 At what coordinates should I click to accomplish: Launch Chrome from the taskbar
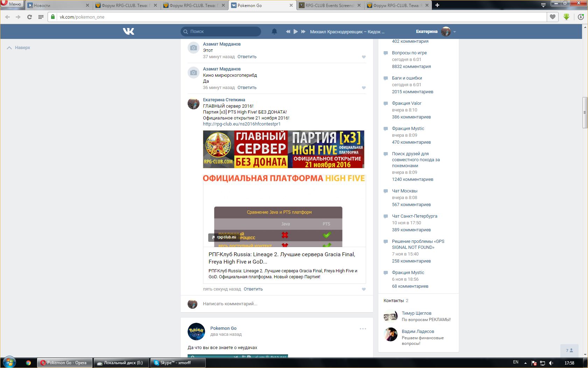click(x=28, y=363)
